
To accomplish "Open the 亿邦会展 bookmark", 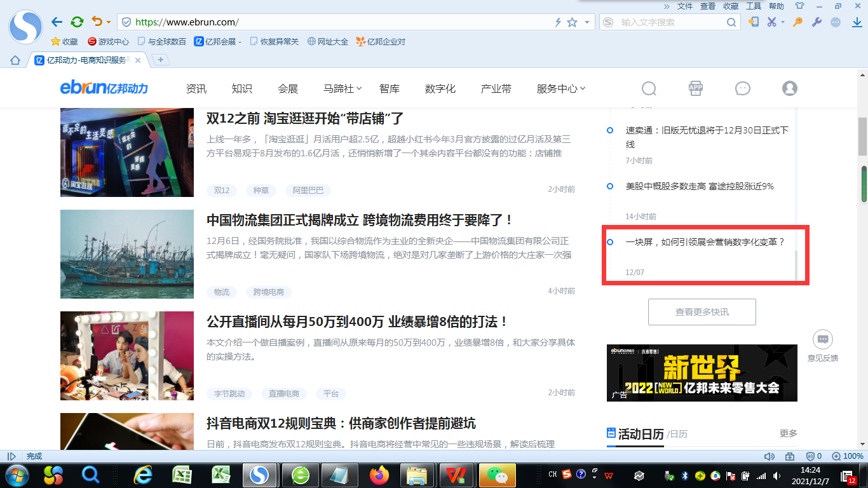I will click(218, 41).
